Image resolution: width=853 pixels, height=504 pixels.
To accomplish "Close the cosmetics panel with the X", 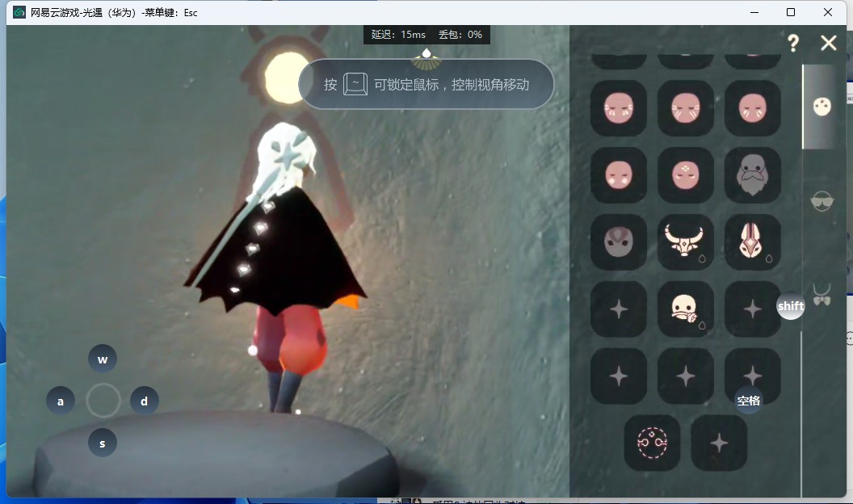I will (829, 43).
